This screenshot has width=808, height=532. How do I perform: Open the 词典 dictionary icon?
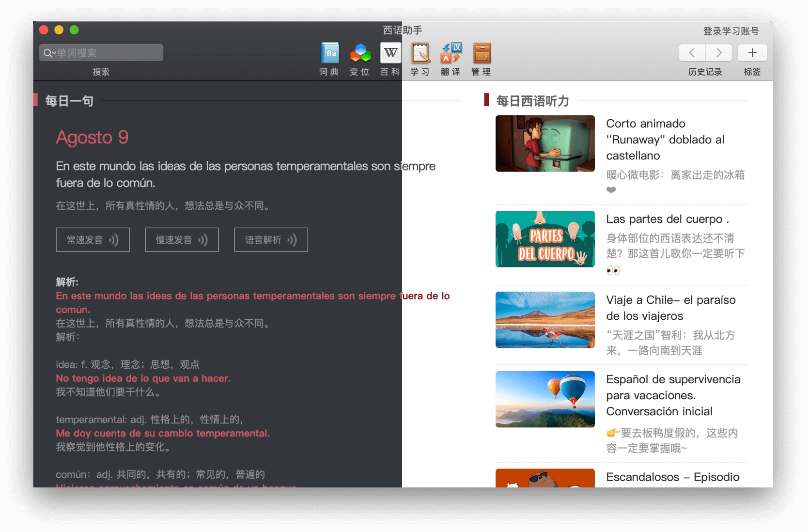click(x=330, y=53)
